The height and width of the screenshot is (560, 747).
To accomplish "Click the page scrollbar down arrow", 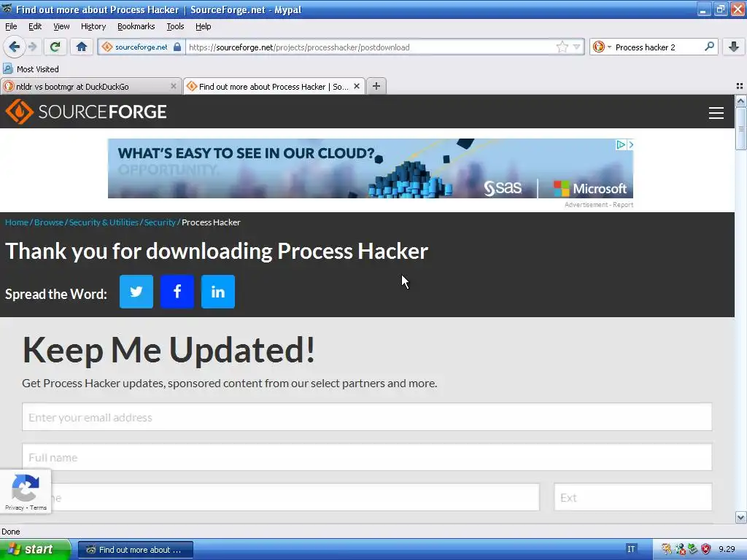I will [740, 517].
